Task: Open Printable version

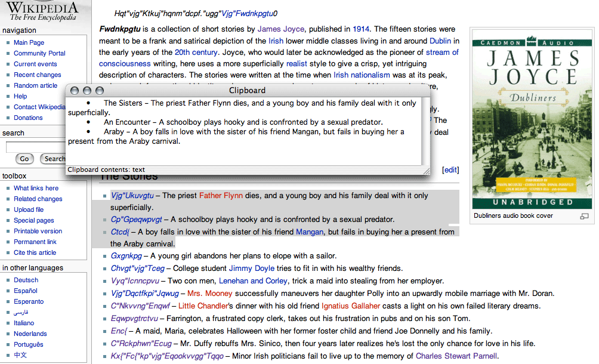Action: tap(38, 231)
